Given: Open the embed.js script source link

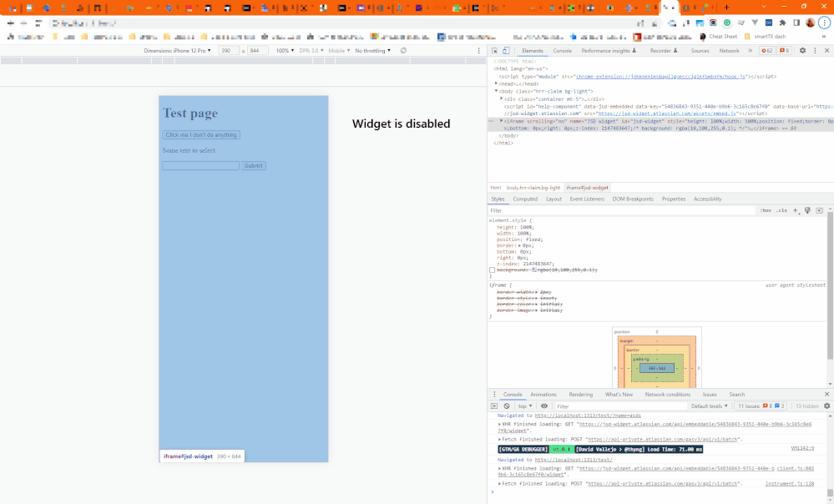Looking at the screenshot, I should click(667, 113).
